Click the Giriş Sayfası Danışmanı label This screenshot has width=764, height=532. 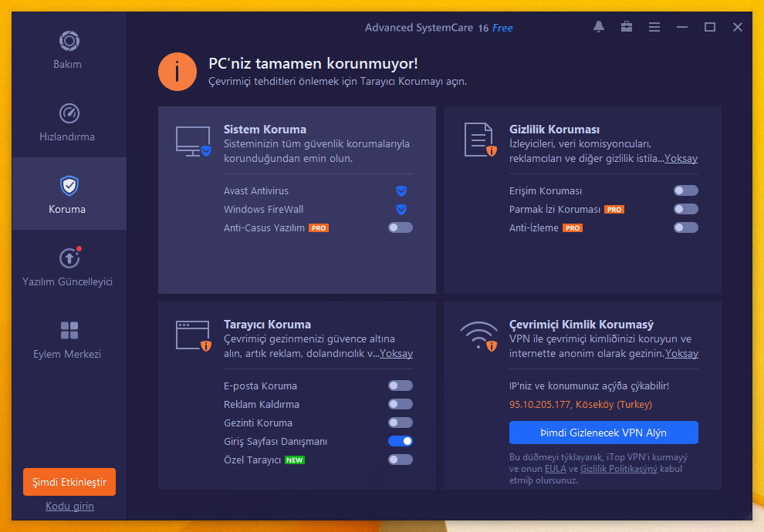[276, 442]
